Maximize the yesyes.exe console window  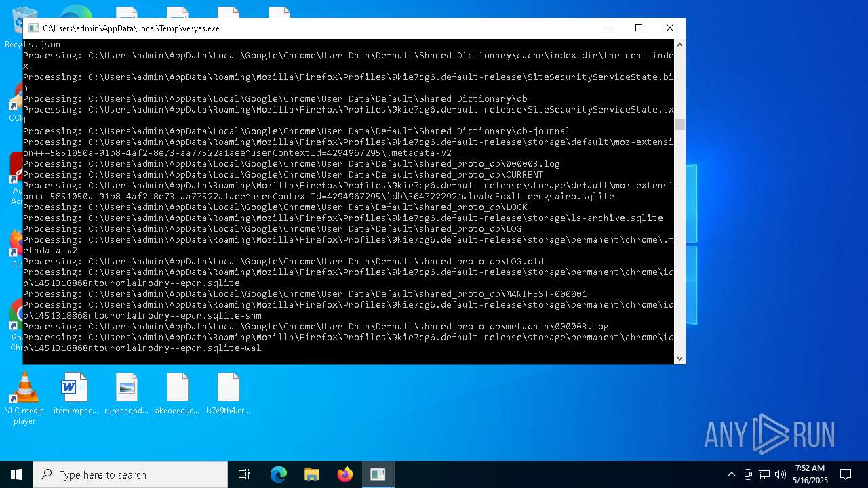(638, 28)
